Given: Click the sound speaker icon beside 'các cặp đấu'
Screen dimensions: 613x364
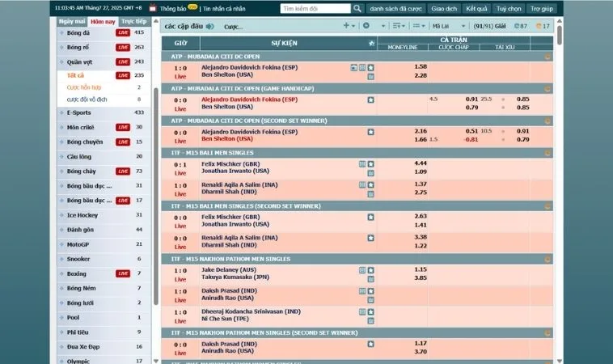Looking at the screenshot, I should coord(210,26).
